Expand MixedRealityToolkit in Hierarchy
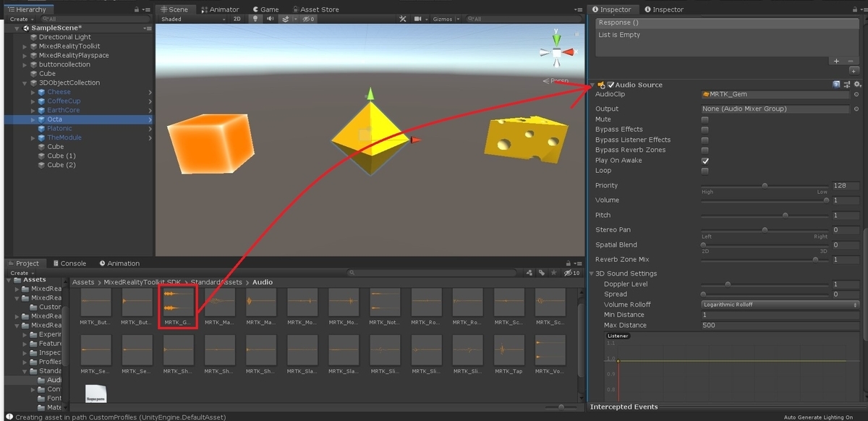Viewport: 868px width, 421px height. point(25,46)
